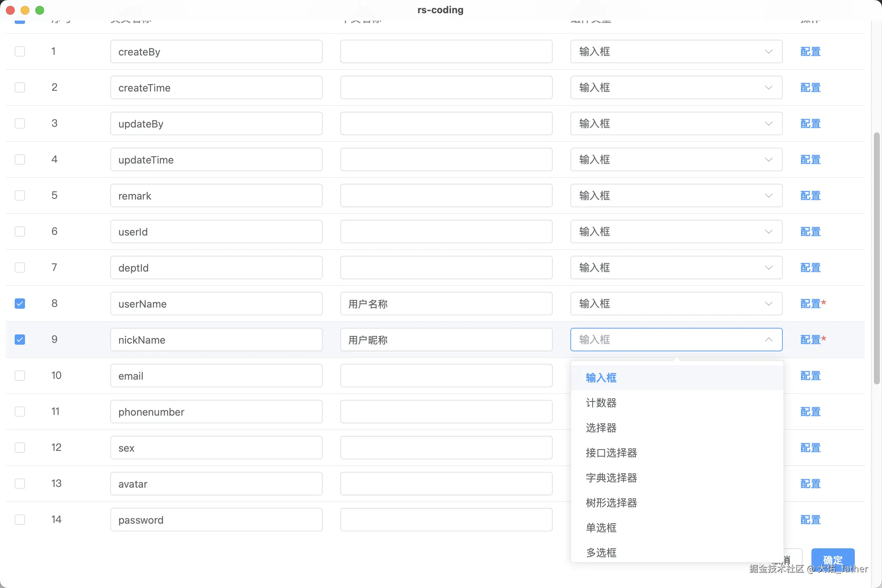Pick 树形选择器 from the open menu
Viewport: 882px width, 588px height.
(611, 502)
